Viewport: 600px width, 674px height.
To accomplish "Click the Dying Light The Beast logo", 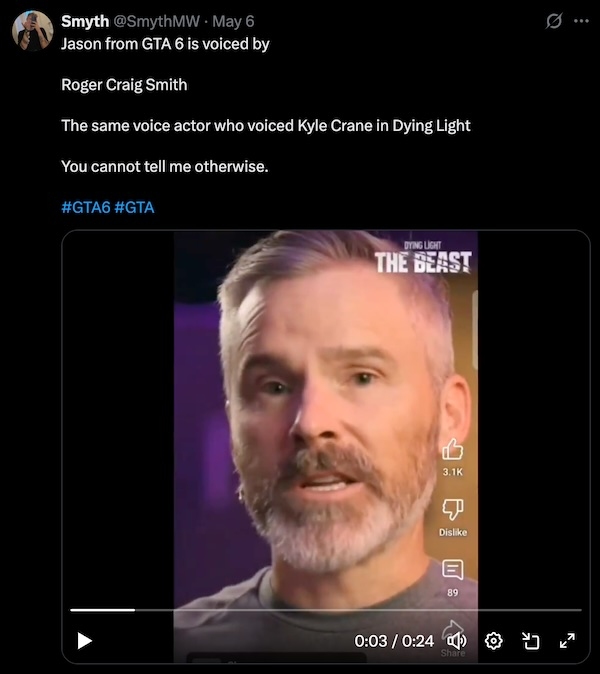I will [423, 258].
